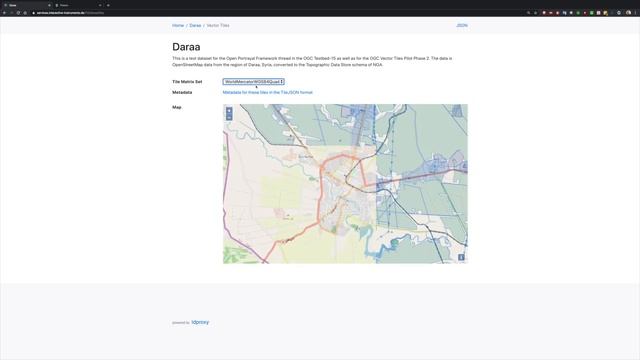Click the green square extension icon
This screenshot has height=360, width=640.
591,13
